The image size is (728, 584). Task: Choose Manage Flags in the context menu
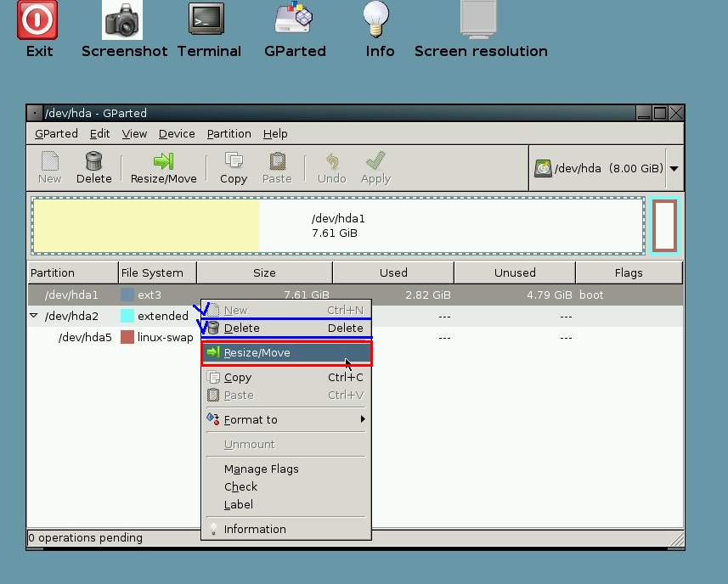(286, 469)
